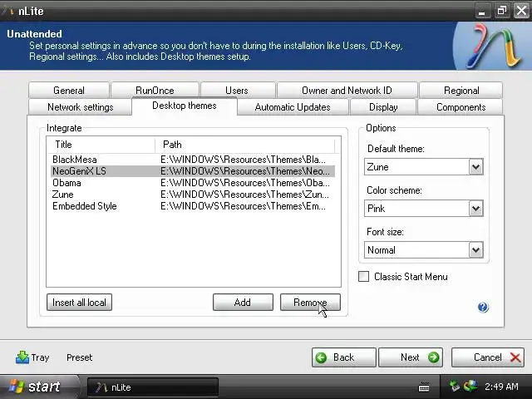The height and width of the screenshot is (399, 532).
Task: Switch to the Display tab
Action: pos(383,107)
